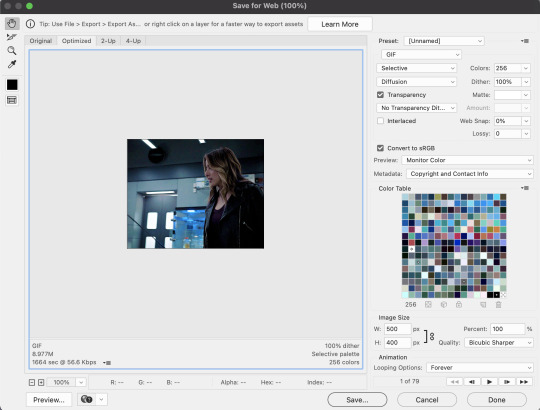Open the Lossy dropdown arrow
This screenshot has width=540, height=410.
click(x=526, y=134)
